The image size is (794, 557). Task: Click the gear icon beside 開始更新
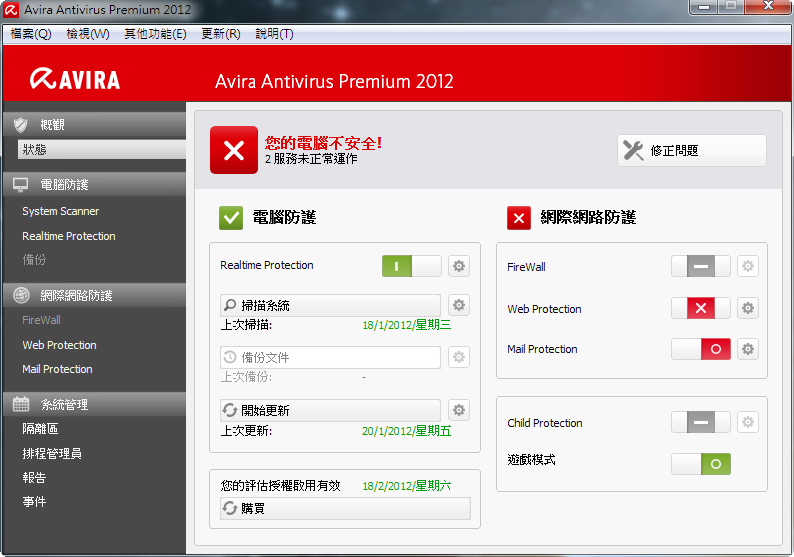pos(459,410)
